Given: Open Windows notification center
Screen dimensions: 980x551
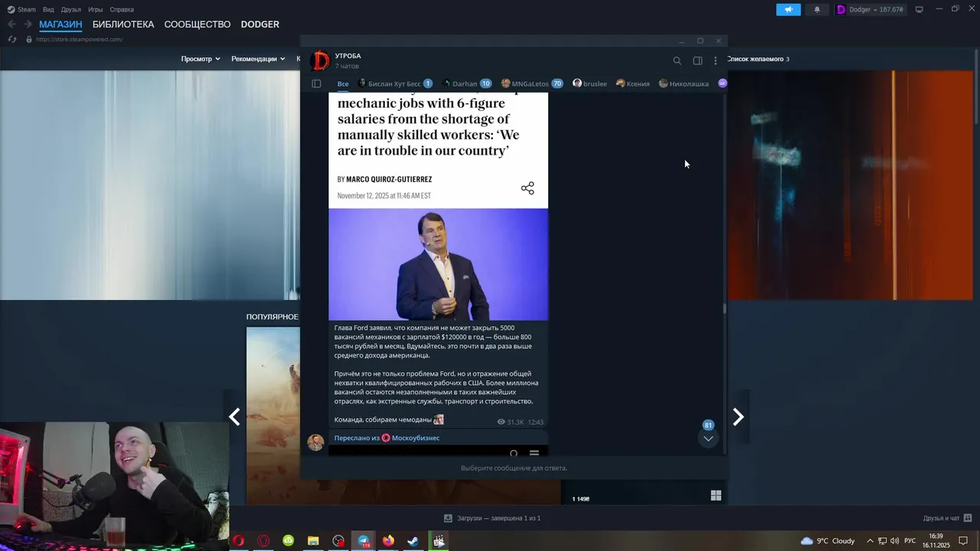Looking at the screenshot, I should click(x=963, y=541).
